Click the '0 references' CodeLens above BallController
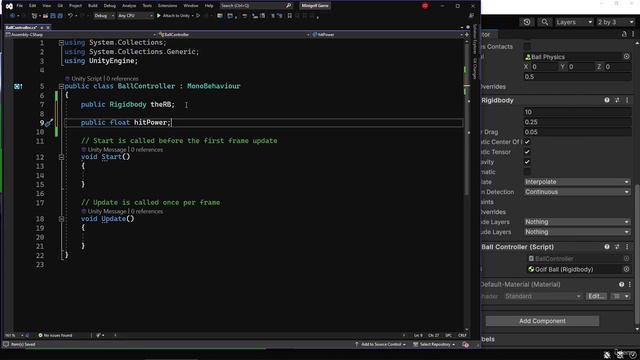The width and height of the screenshot is (640, 360). [x=122, y=78]
